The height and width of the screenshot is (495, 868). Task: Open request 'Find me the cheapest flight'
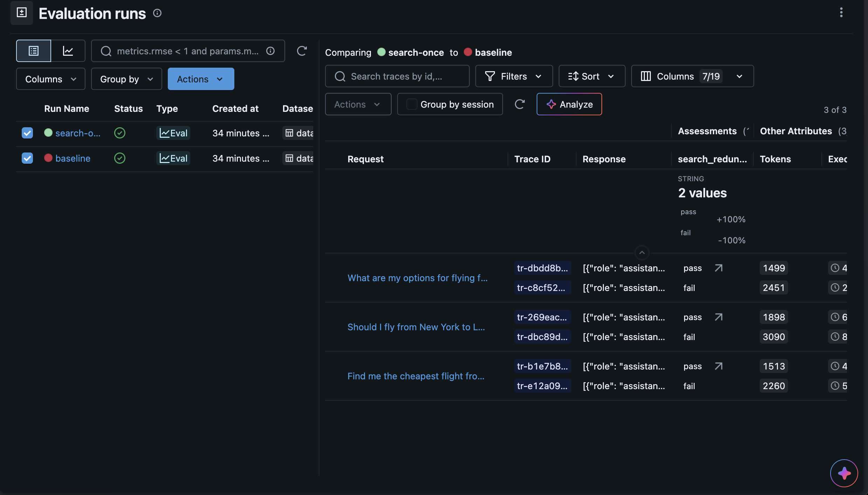click(416, 376)
